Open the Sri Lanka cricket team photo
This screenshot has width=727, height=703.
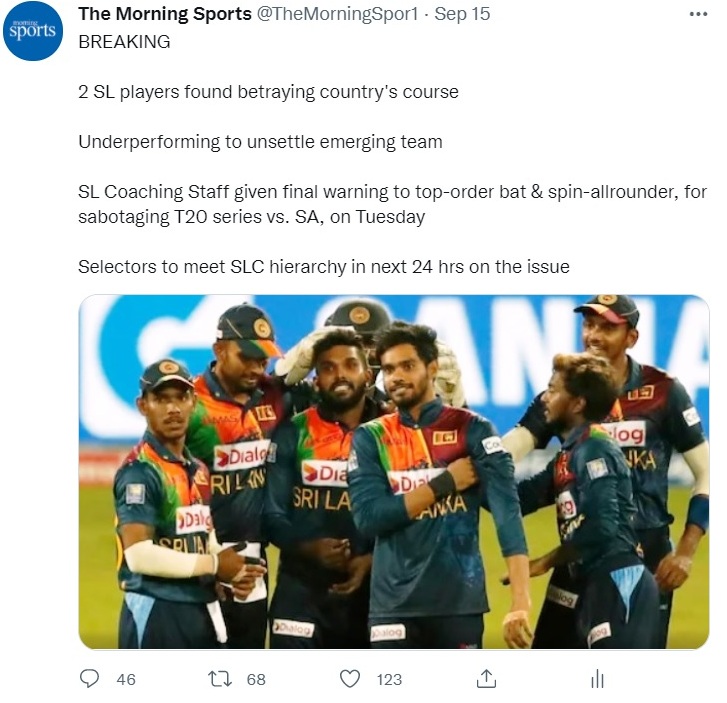tap(394, 472)
